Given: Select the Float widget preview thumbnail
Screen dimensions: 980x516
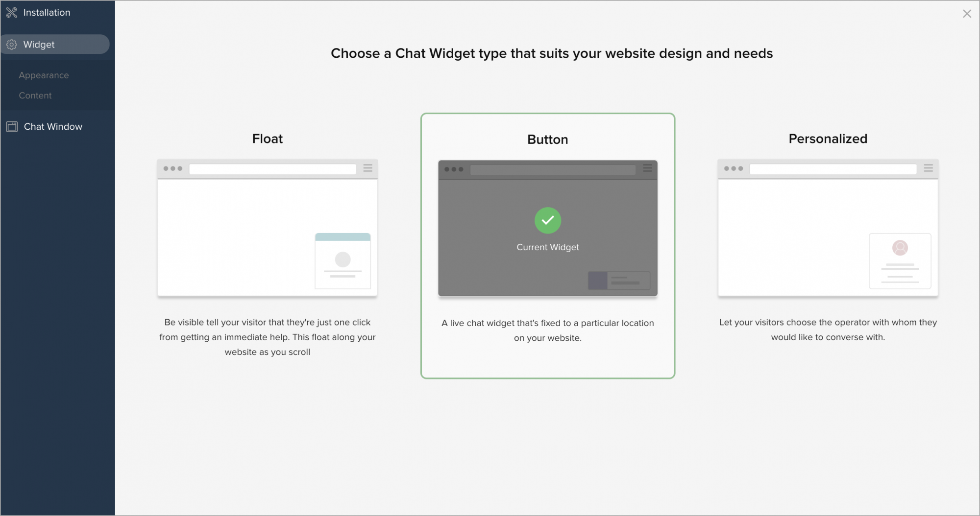Looking at the screenshot, I should tap(268, 228).
